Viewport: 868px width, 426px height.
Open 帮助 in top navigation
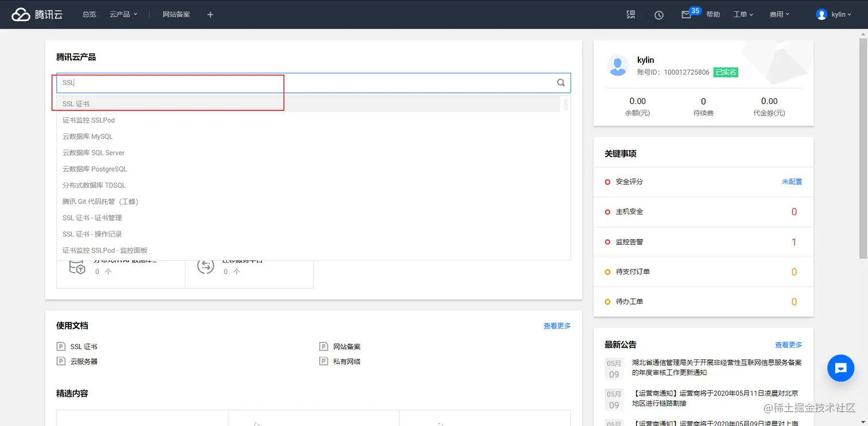click(713, 14)
